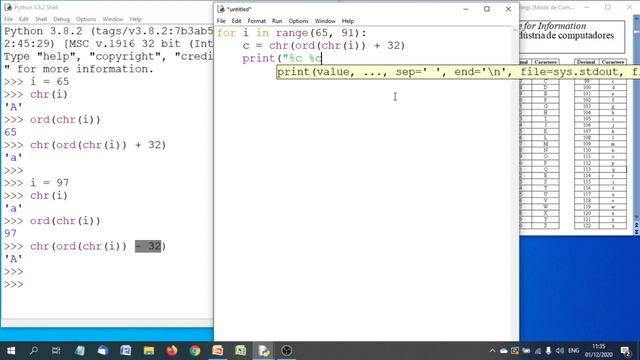Open Shell menu in Python Shell
Viewport: 640px width, 360px height.
pyautogui.click(x=41, y=19)
